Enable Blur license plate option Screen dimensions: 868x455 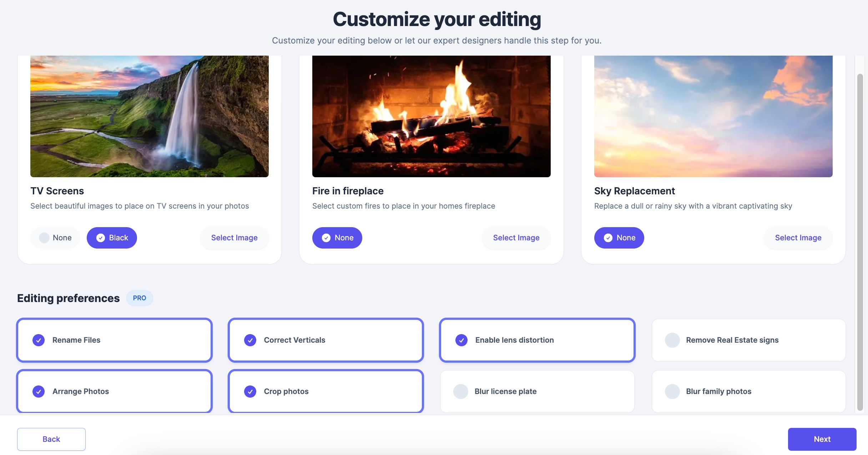pos(537,392)
